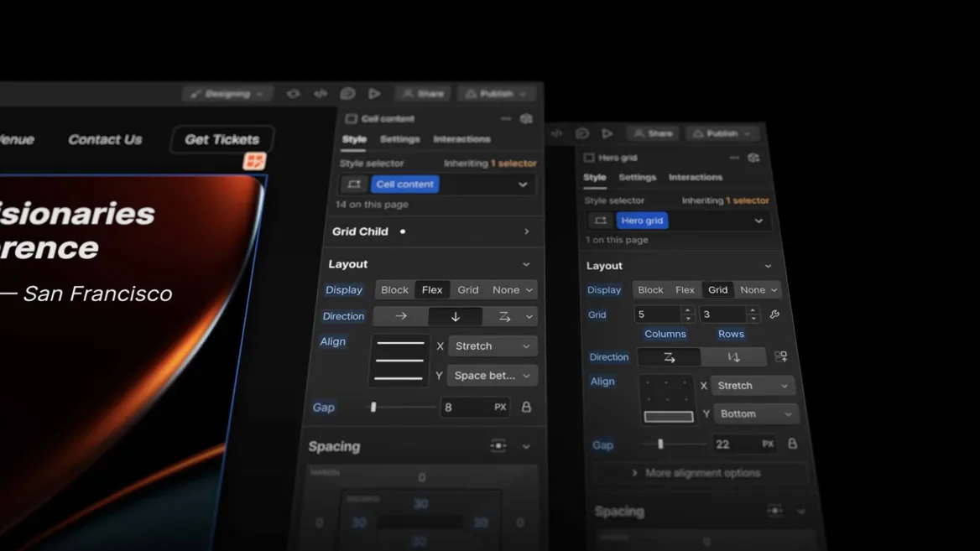Screen dimensions: 980x551
Task: Open Y align Space between dropdown
Action: (x=492, y=376)
